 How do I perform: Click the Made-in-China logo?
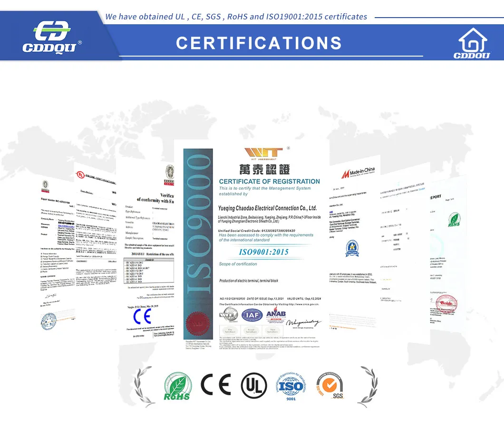[358, 173]
